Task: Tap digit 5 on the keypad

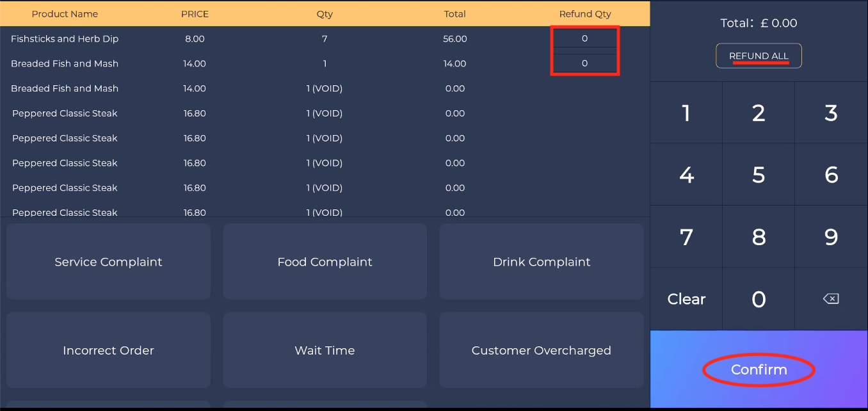Action: [x=759, y=175]
